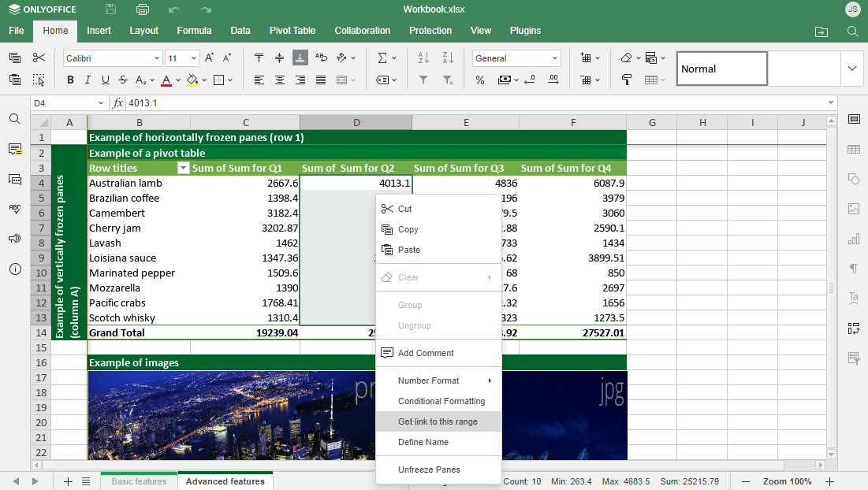The image size is (868, 490).
Task: Click the increase decimal icon
Action: coord(553,79)
